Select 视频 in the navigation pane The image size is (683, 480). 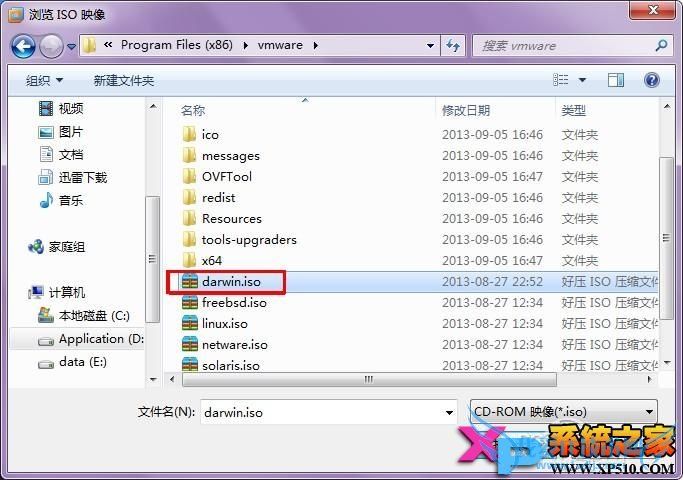tap(61, 108)
